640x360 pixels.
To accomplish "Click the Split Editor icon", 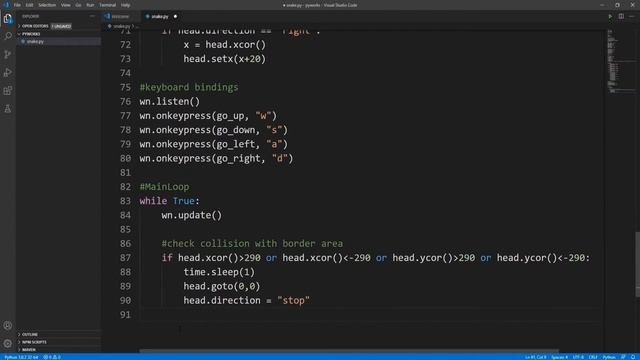I will 621,16.
